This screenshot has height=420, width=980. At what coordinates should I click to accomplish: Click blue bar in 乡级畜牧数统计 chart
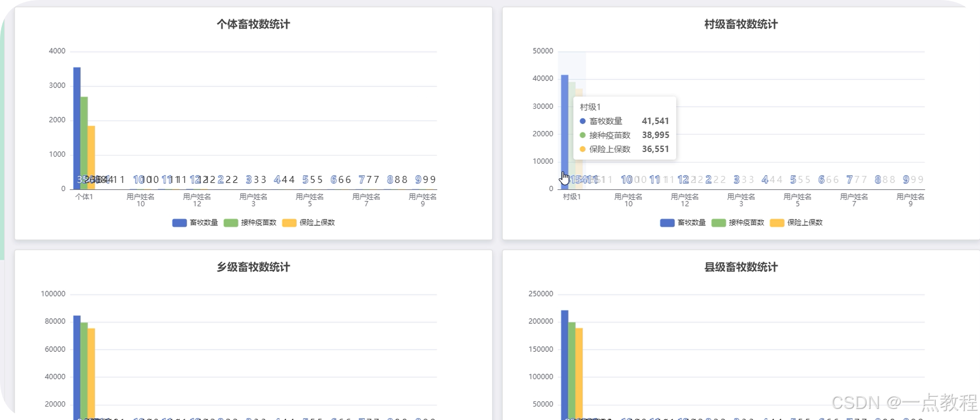coord(77,367)
